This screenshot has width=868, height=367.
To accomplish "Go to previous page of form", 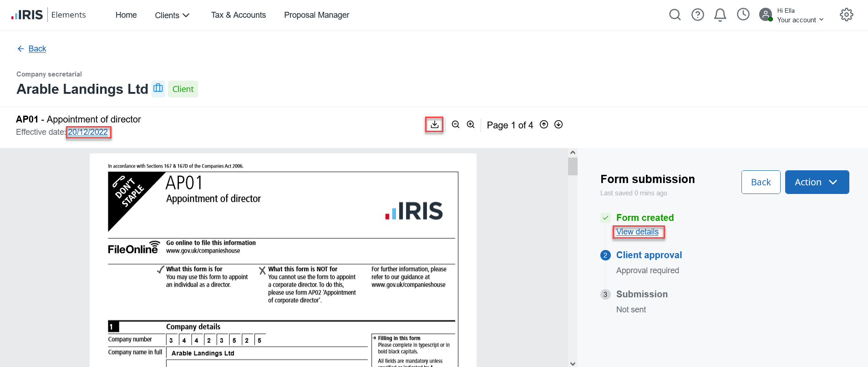I will point(544,124).
